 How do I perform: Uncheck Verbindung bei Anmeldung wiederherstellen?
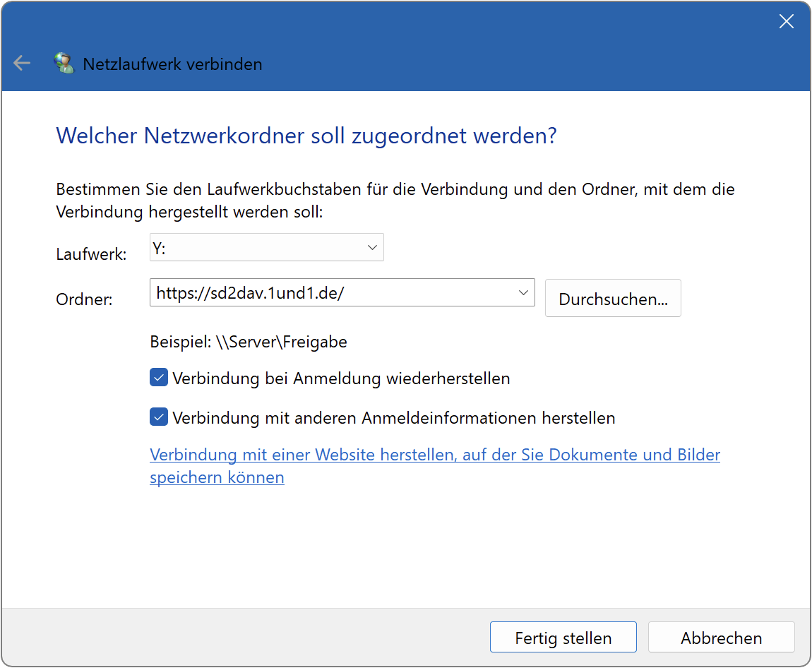[158, 377]
